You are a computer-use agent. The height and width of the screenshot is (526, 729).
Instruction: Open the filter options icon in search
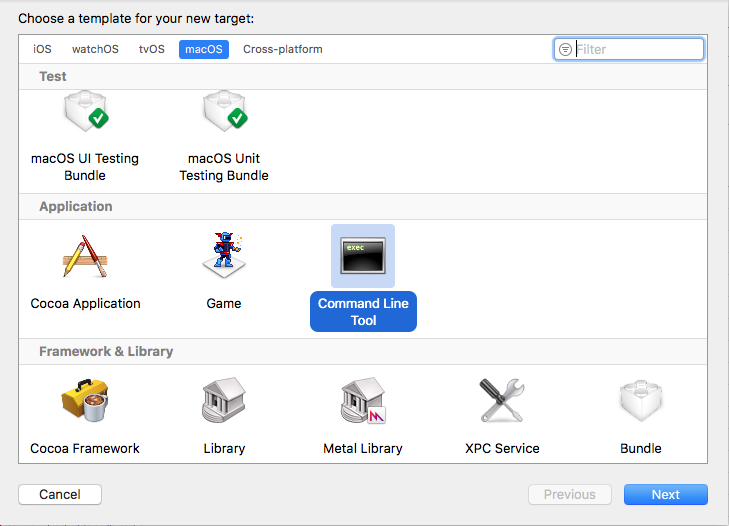pos(566,49)
